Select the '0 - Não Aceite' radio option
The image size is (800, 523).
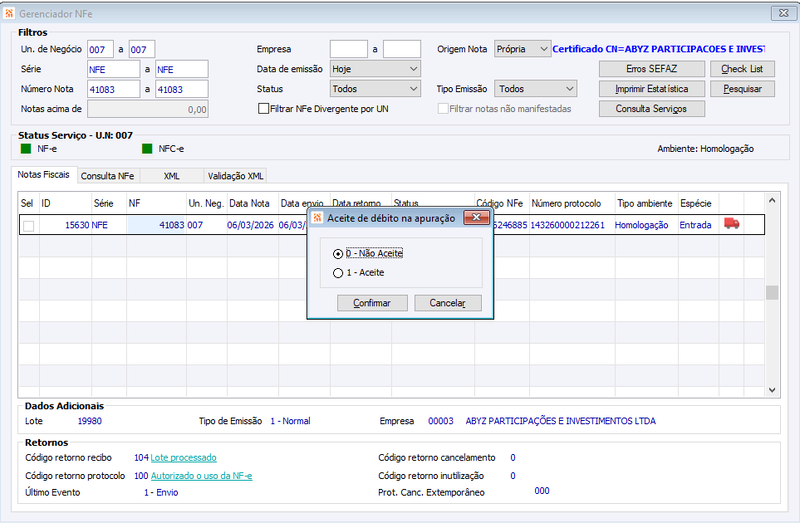338,254
